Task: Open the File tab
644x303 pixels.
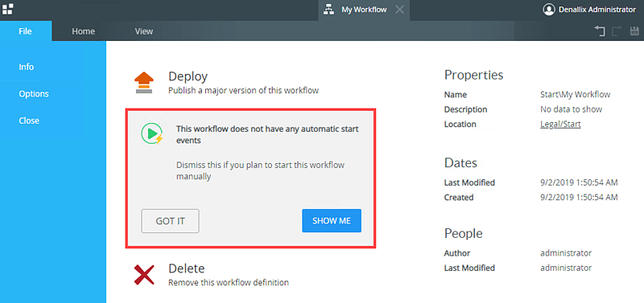Action: [x=26, y=31]
